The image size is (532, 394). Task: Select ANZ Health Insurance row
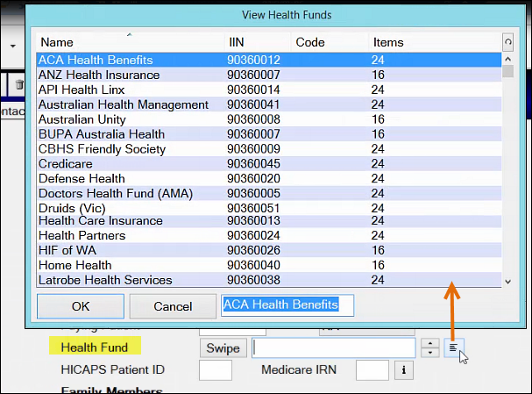click(x=269, y=75)
